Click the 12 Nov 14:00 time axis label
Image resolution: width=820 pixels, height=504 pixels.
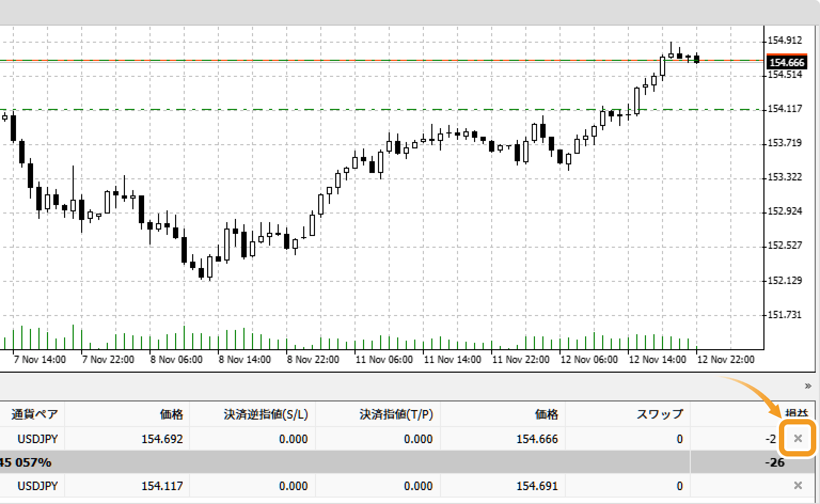pos(658,360)
